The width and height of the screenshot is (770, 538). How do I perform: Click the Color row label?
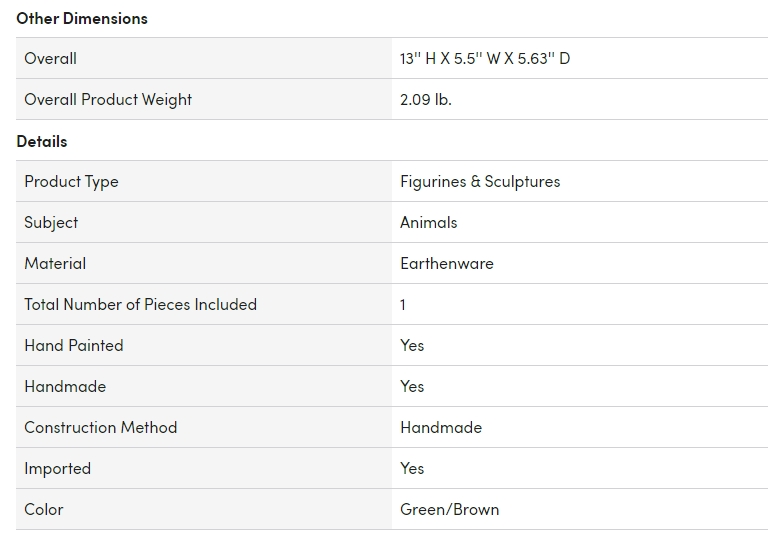44,509
